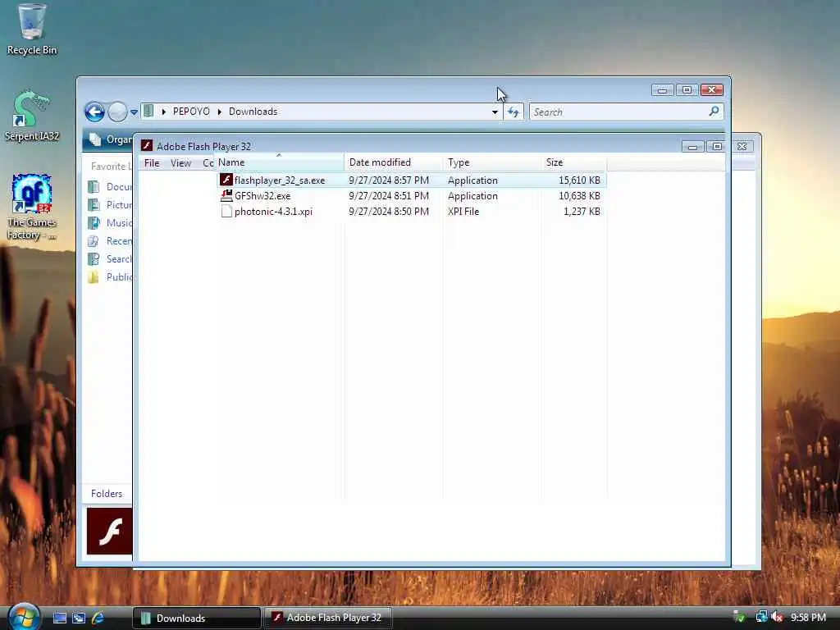Click the 9/27/2024 8:51 PM date cell
840x630 pixels.
click(x=389, y=196)
